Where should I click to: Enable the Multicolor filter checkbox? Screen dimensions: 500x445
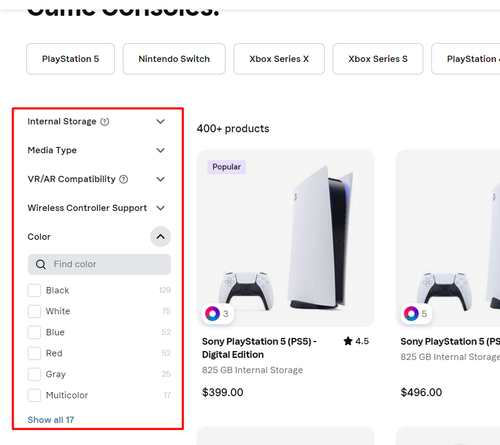tap(34, 395)
